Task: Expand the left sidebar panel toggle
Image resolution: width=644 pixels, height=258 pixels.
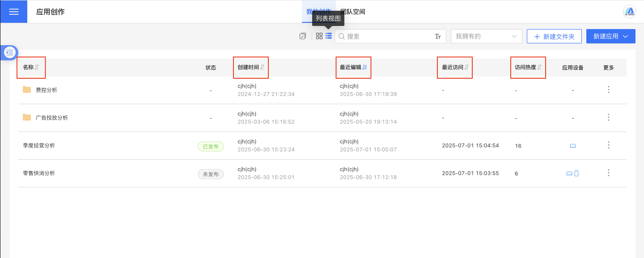Action: click(9, 52)
